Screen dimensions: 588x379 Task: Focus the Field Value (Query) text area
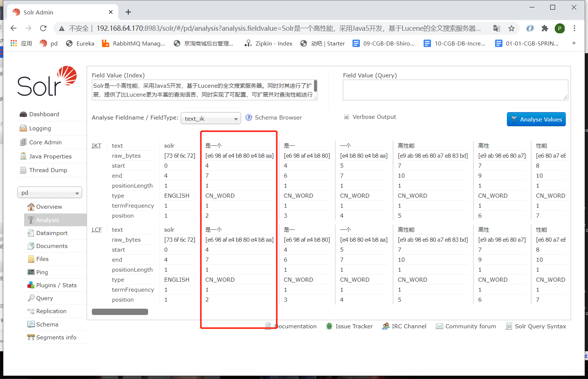click(455, 90)
